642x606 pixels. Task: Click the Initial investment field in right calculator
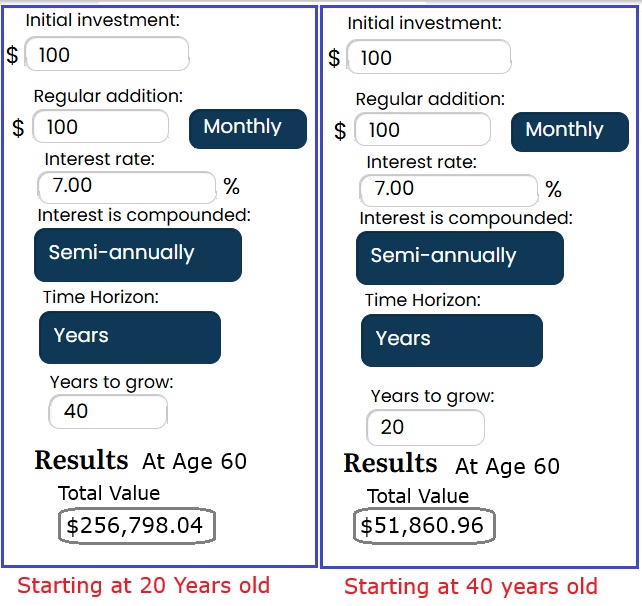428,57
